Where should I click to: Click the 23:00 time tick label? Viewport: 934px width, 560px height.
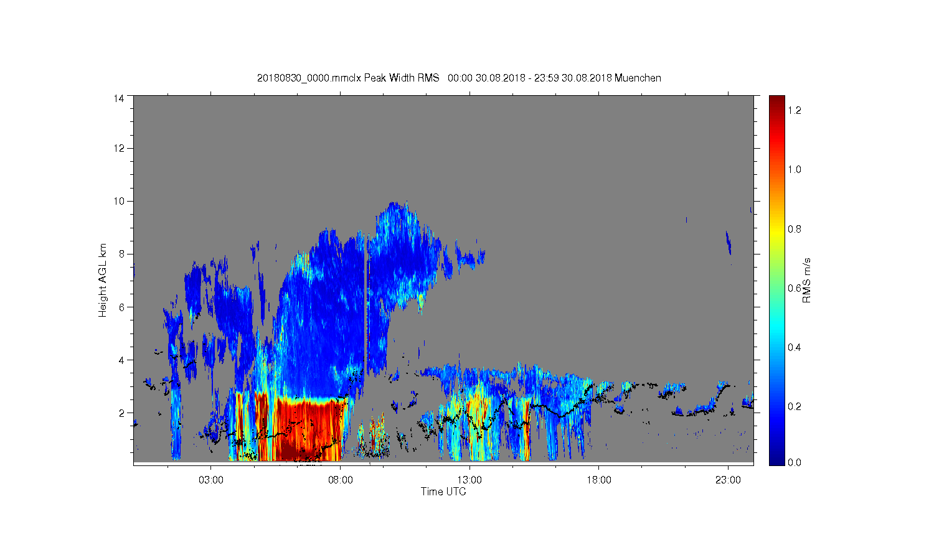(x=728, y=480)
